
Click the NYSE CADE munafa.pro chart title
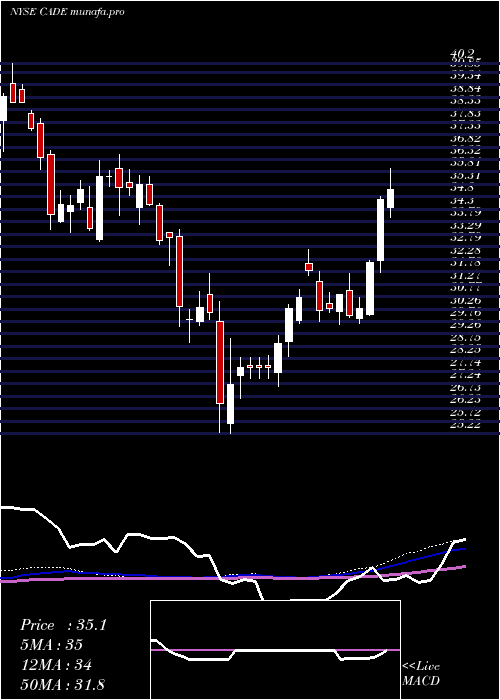click(x=67, y=12)
